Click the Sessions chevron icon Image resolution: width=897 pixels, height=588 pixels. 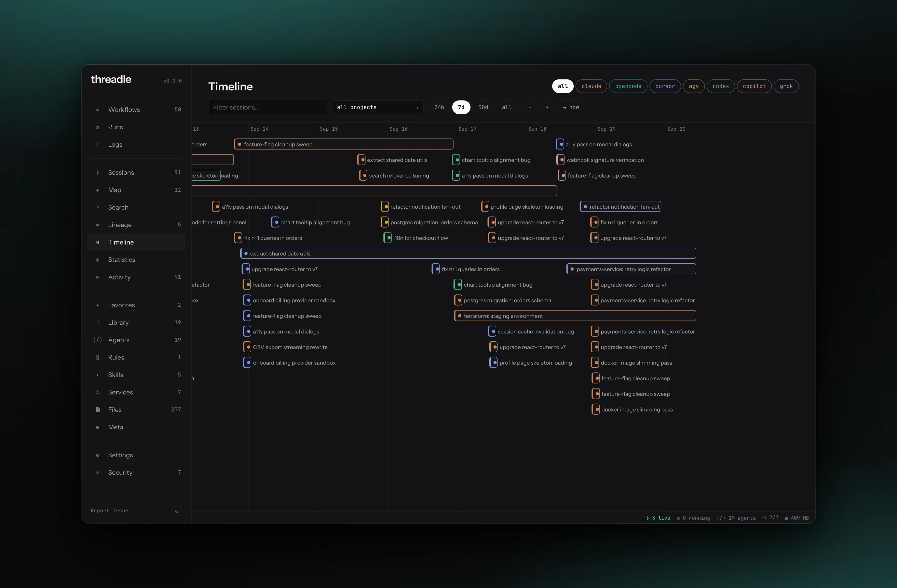[98, 173]
